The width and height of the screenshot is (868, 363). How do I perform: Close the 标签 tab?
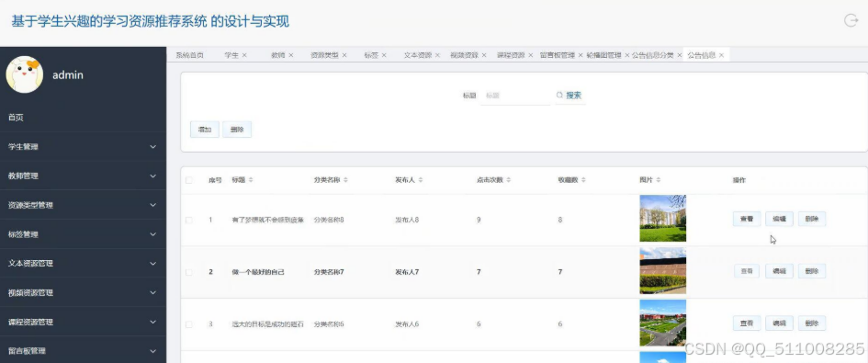click(x=384, y=55)
